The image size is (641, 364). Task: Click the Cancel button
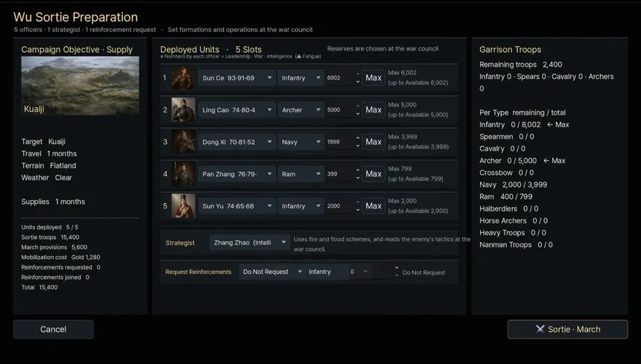pyautogui.click(x=54, y=329)
